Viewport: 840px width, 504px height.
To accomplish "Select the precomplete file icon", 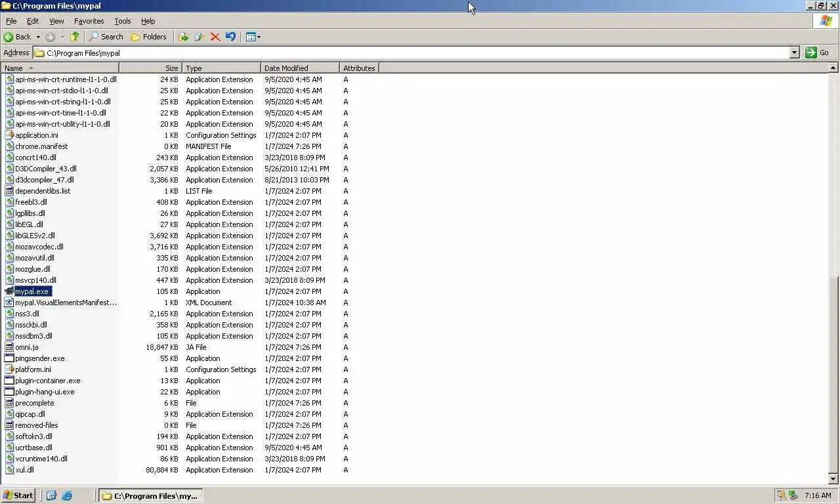I will coord(9,403).
